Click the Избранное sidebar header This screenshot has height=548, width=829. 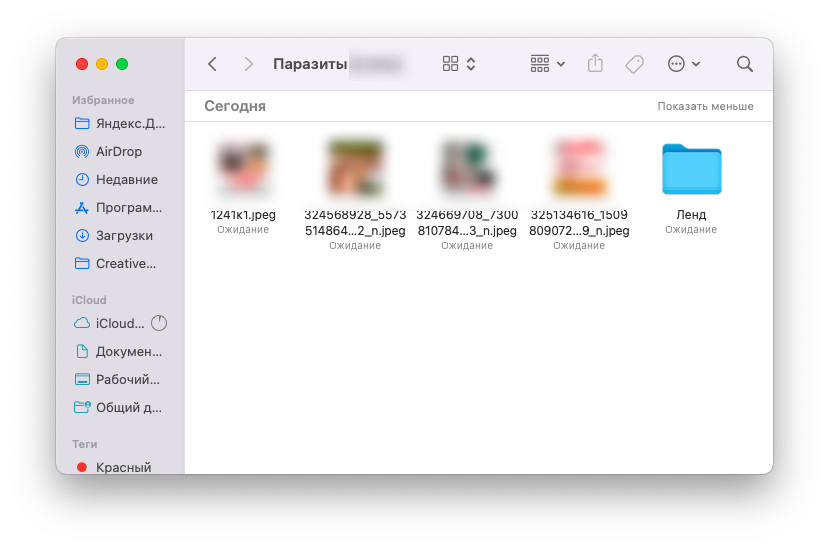pyautogui.click(x=103, y=100)
